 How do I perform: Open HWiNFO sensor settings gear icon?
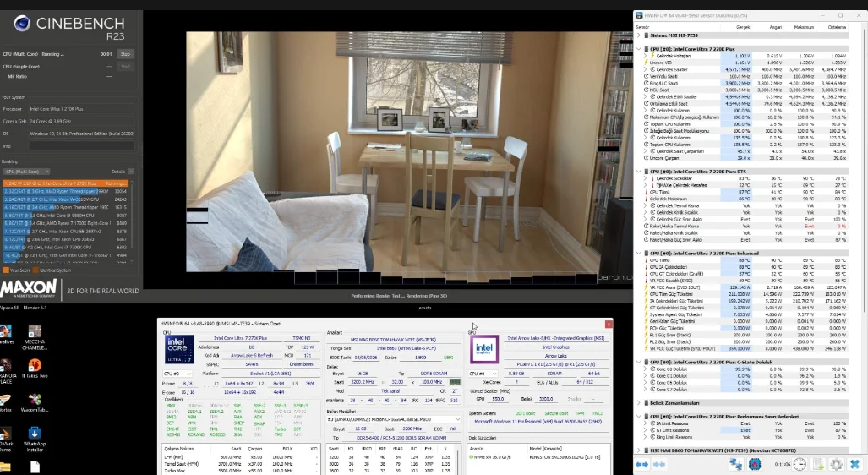(x=837, y=464)
